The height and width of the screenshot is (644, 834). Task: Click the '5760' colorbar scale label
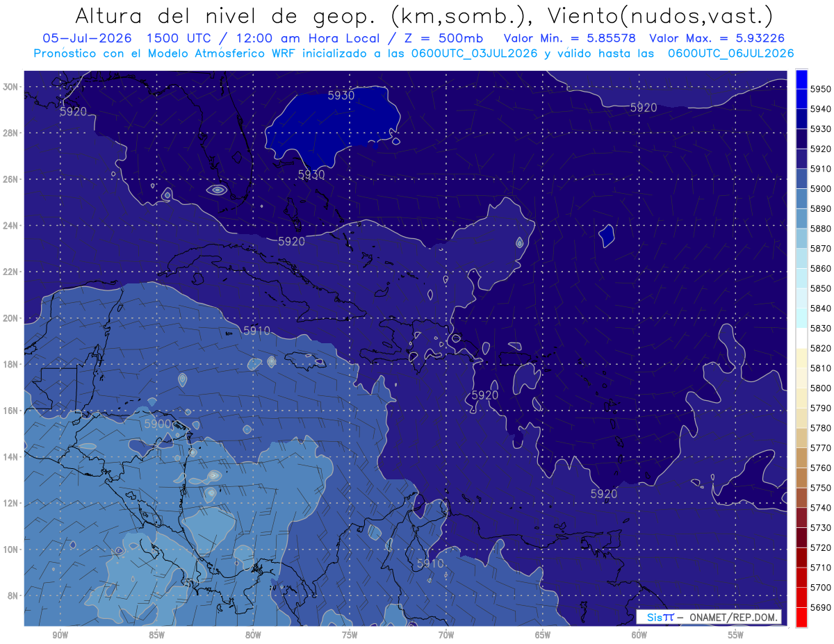(x=821, y=468)
